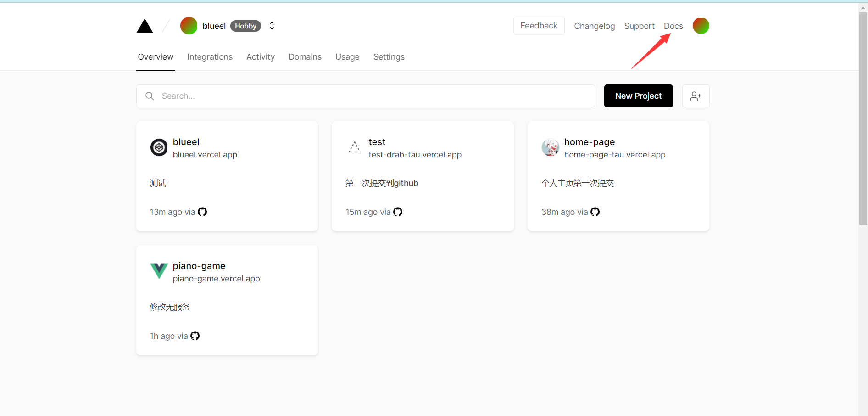
Task: Click the Hobby plan badge
Action: point(245,26)
